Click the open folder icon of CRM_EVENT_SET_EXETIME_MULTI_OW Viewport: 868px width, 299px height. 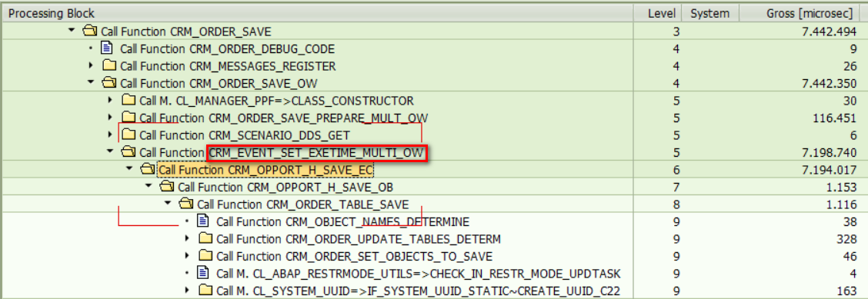(128, 152)
